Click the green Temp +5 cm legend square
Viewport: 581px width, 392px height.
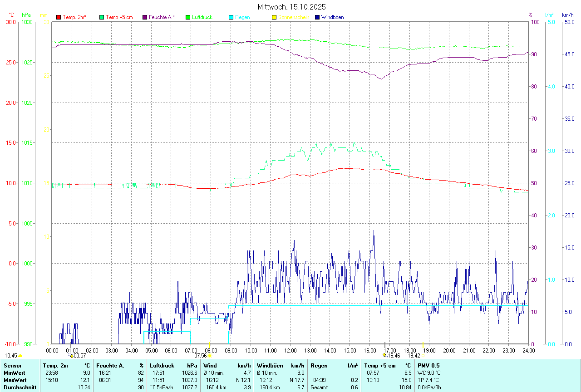coord(102,17)
